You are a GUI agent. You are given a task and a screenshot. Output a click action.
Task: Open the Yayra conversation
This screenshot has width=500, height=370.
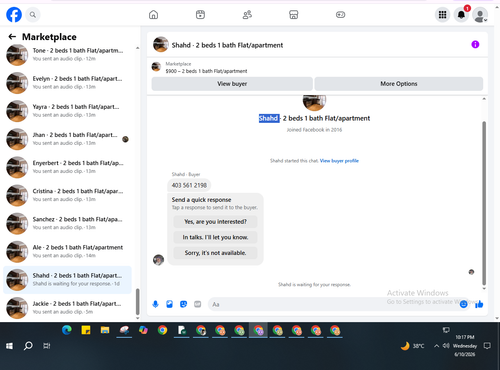click(x=68, y=111)
